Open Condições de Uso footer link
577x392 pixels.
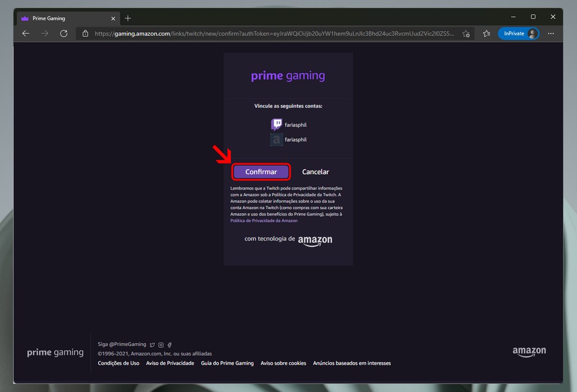pos(118,363)
